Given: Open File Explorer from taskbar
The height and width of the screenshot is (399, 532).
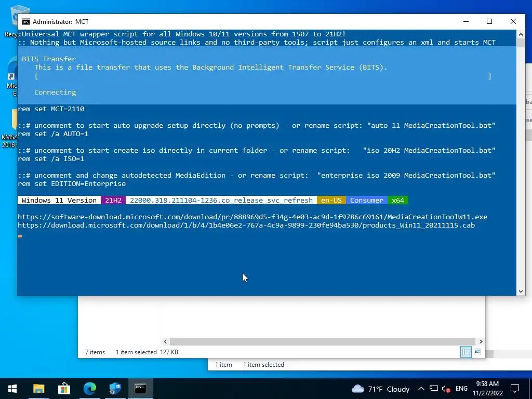Looking at the screenshot, I should tap(38, 389).
